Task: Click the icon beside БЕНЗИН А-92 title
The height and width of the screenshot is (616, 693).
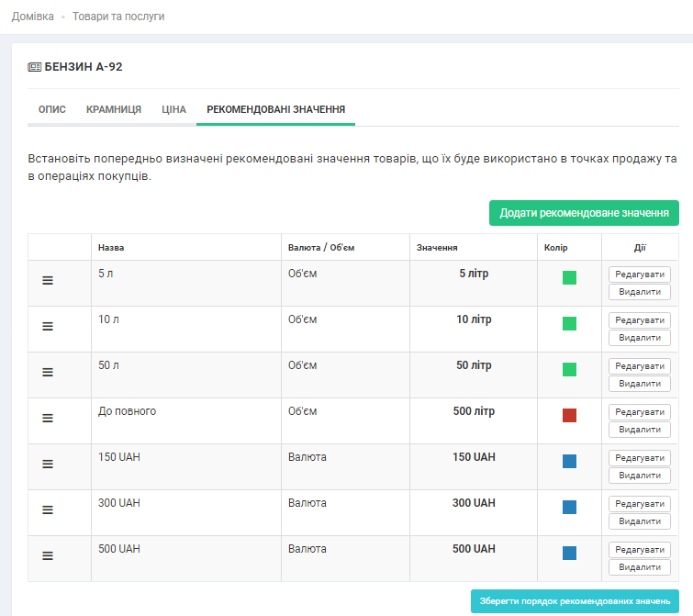Action: [34, 67]
